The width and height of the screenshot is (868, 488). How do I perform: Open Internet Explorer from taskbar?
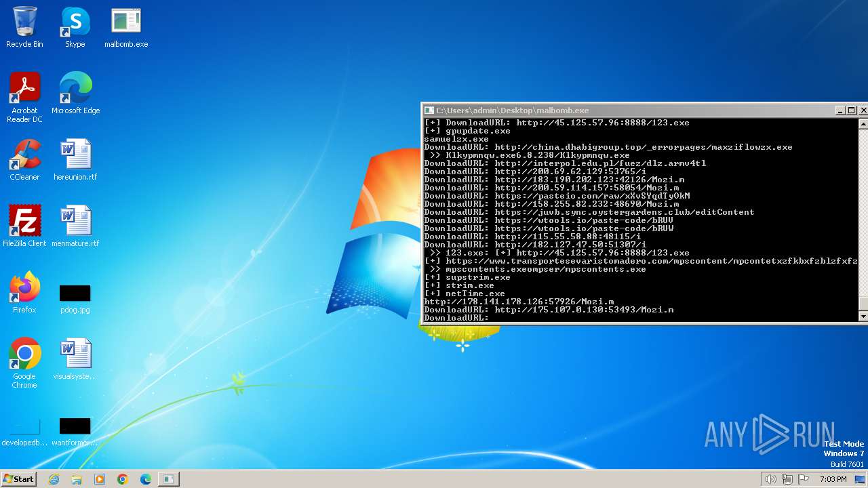54,479
